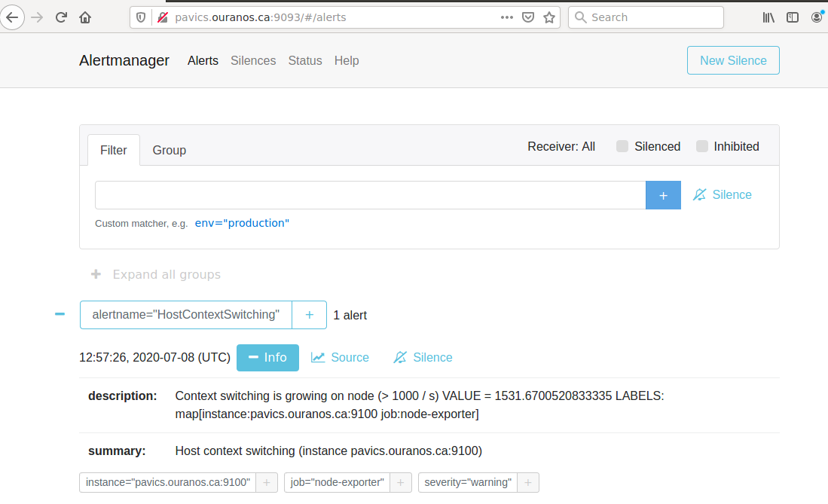The width and height of the screenshot is (828, 504).
Task: Click the reload page icon in the browser
Action: pos(60,17)
